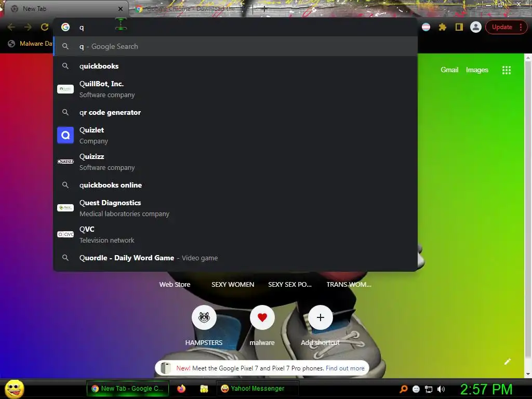The height and width of the screenshot is (399, 532).
Task: Click the QuillBot, Inc. logo thumbnail
Action: 65,89
